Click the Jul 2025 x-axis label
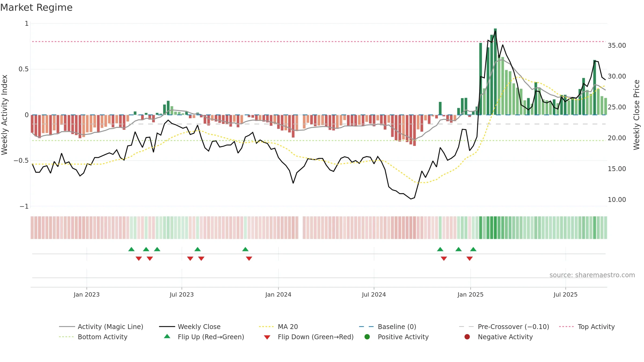644x362 pixels. 565,294
